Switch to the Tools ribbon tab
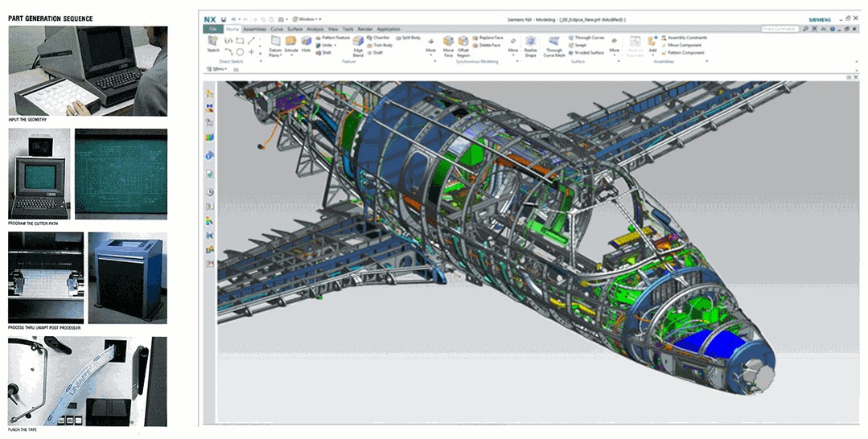Image resolution: width=868 pixels, height=439 pixels. coord(348,29)
